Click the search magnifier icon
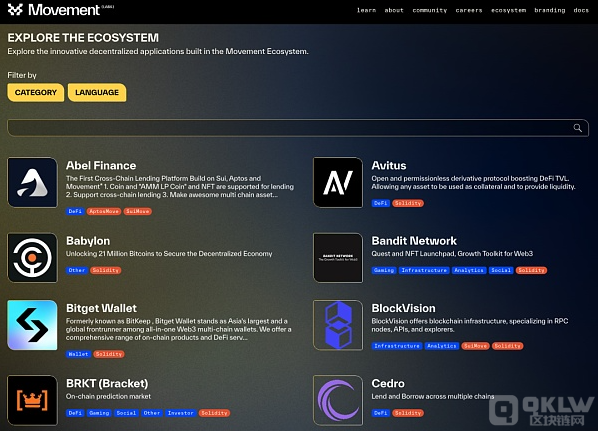The image size is (598, 431). (x=577, y=128)
